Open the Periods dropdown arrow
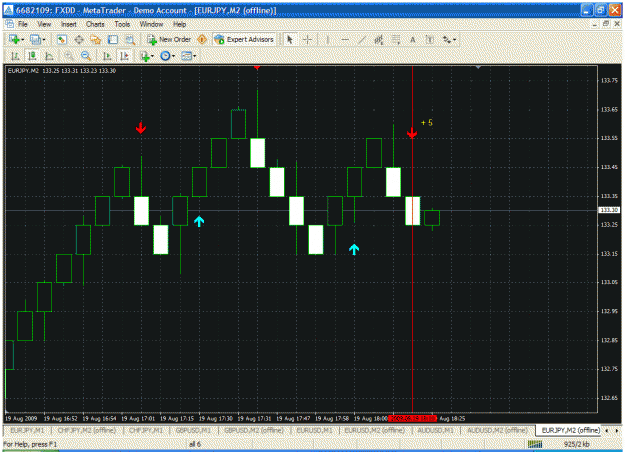This screenshot has width=625, height=452. pyautogui.click(x=173, y=56)
